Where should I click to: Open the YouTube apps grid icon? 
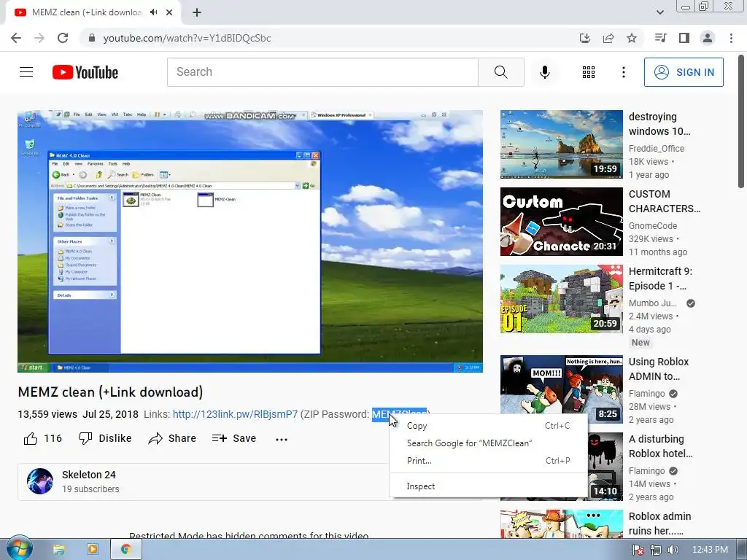(589, 72)
